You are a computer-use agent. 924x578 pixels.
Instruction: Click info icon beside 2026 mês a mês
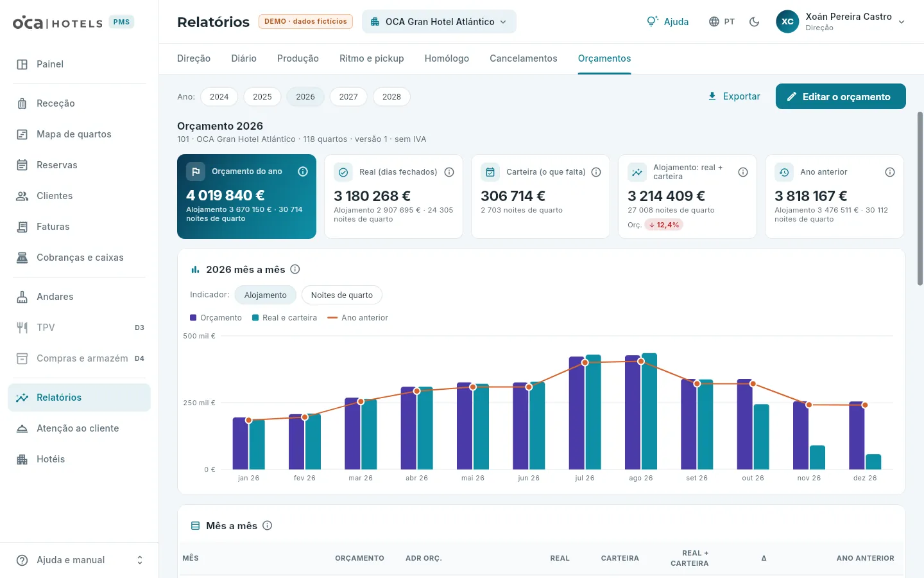(295, 269)
